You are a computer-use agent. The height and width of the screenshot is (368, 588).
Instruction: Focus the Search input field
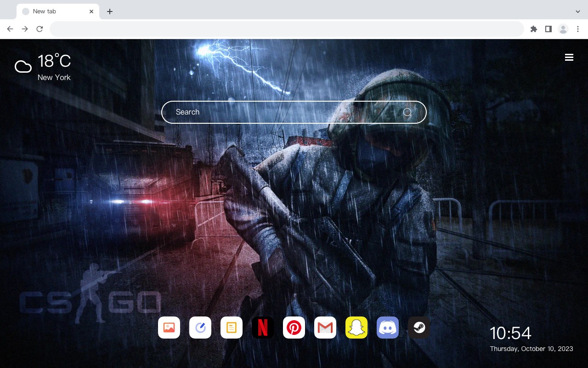(x=294, y=112)
